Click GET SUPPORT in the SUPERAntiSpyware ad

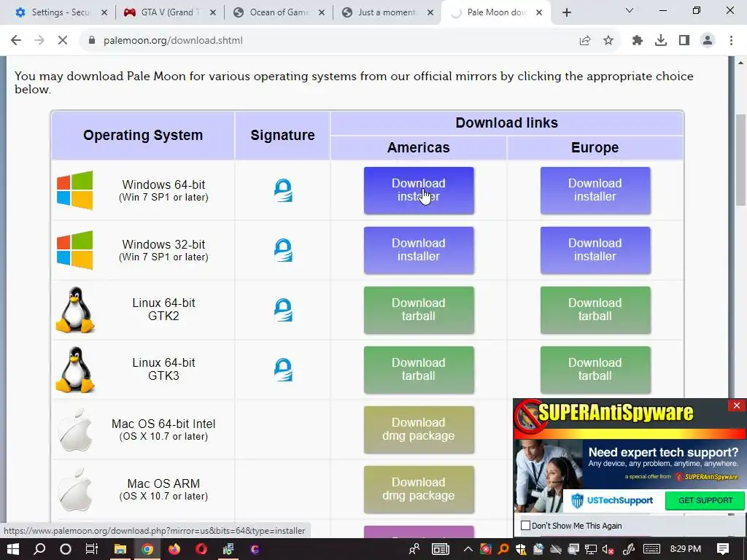(x=705, y=500)
